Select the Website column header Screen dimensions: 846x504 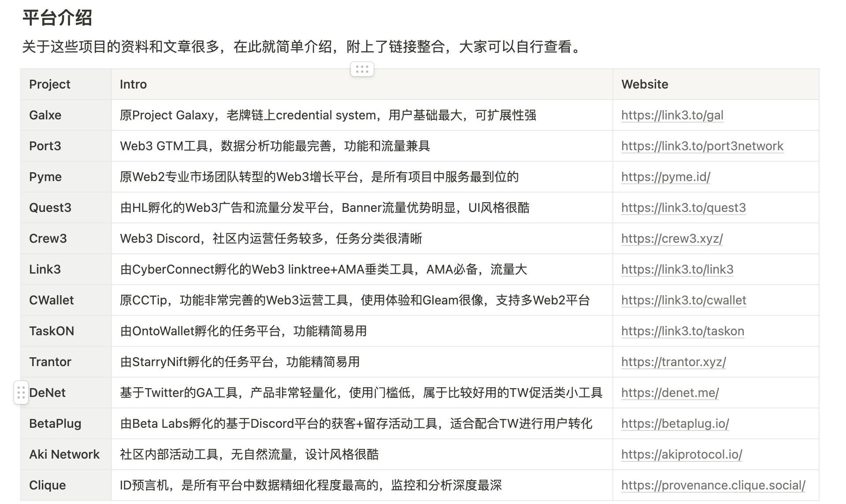[716, 84]
